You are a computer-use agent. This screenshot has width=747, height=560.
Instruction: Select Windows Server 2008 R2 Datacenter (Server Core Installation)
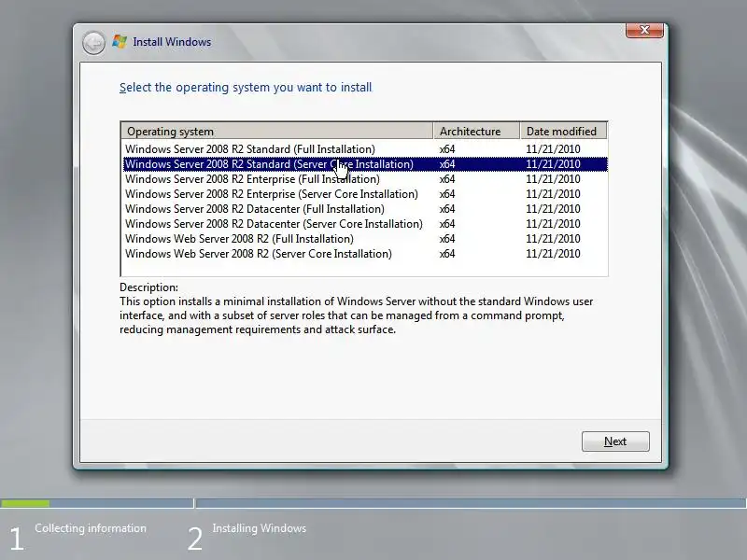point(365,224)
